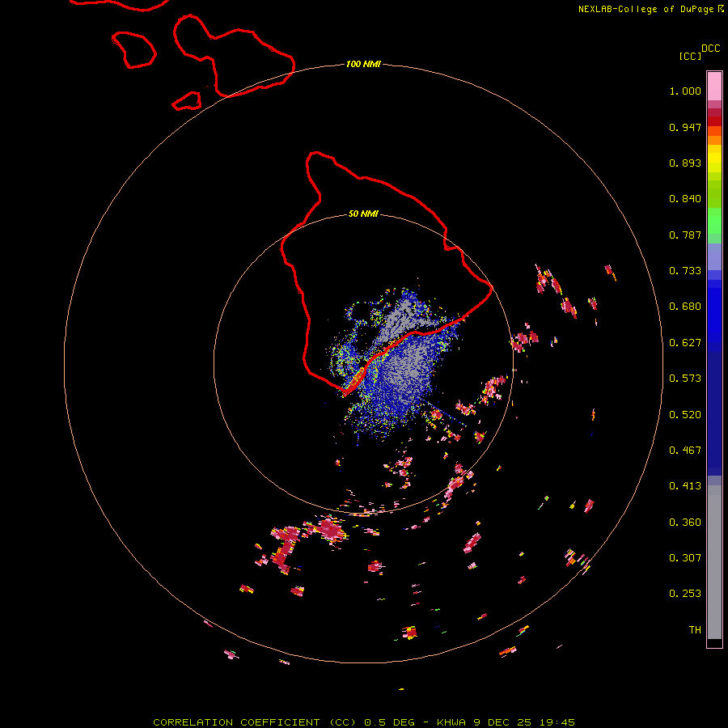
Task: Select the 0.733 scale value
Action: (x=685, y=271)
